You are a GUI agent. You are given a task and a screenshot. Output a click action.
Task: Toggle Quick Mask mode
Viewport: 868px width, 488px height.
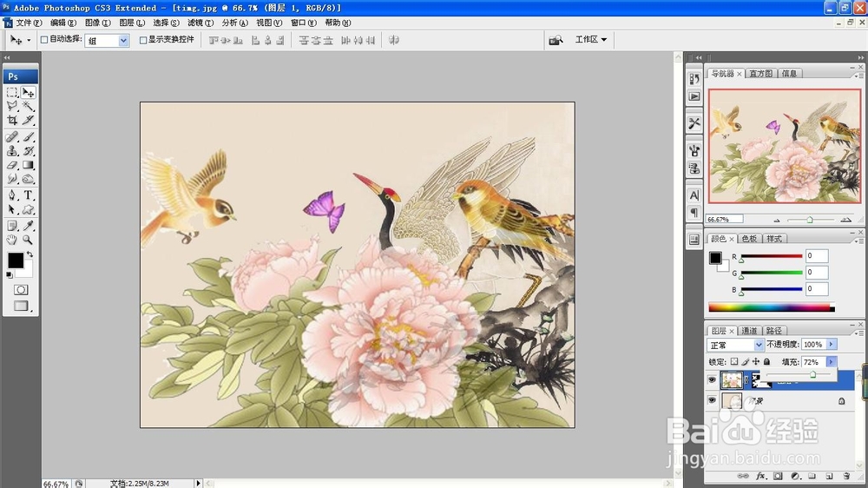(21, 290)
